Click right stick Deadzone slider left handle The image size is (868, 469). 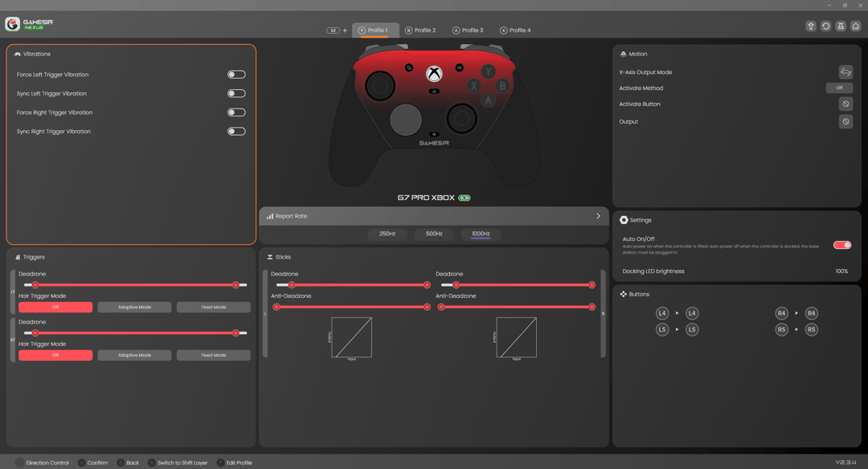click(x=456, y=285)
